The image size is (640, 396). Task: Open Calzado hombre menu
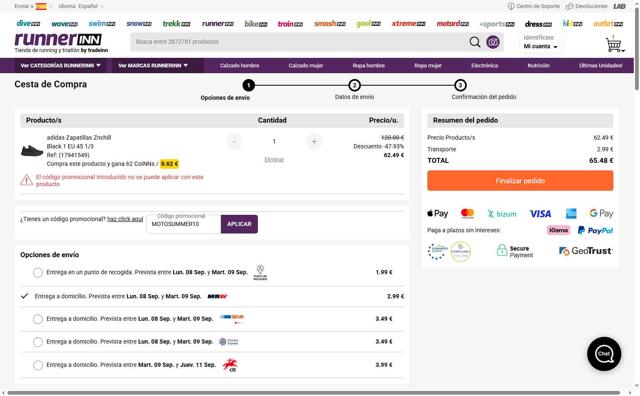coord(239,65)
